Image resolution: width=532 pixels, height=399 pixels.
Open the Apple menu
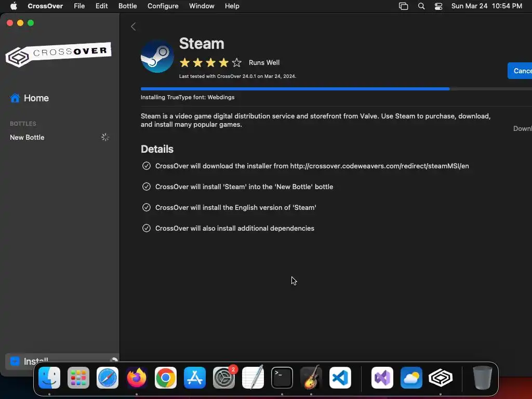pyautogui.click(x=14, y=6)
